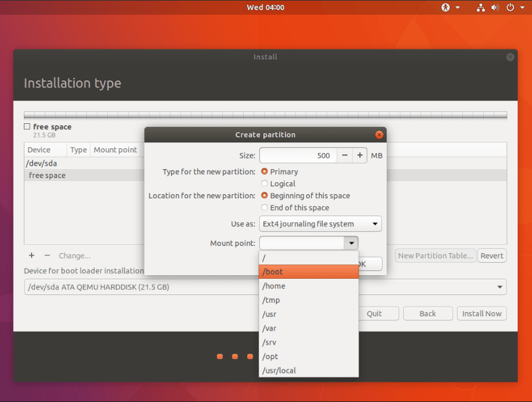Select the Logical partition radio button

pyautogui.click(x=264, y=183)
